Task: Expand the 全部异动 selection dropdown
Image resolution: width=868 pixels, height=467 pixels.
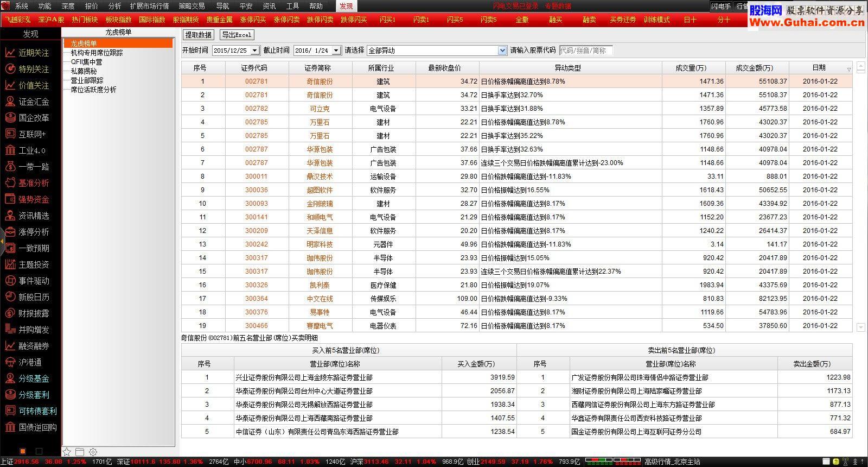Action: coord(502,51)
